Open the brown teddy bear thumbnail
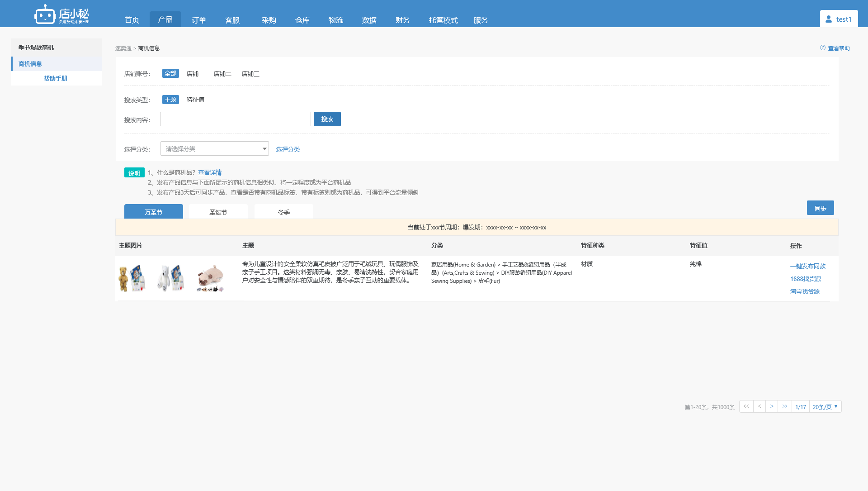This screenshot has height=491, width=868. 132,278
